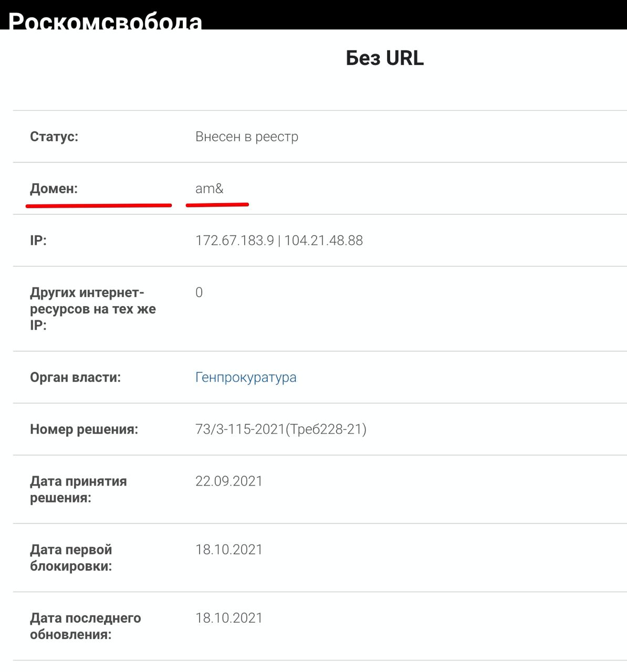Click the Домен label
Screen dimensions: 627x672
(54, 188)
